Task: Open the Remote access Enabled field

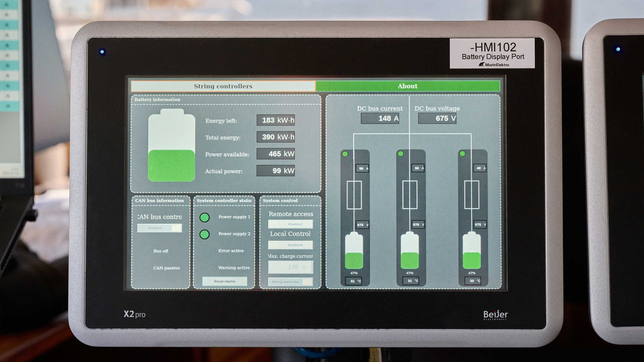Action: [x=290, y=223]
